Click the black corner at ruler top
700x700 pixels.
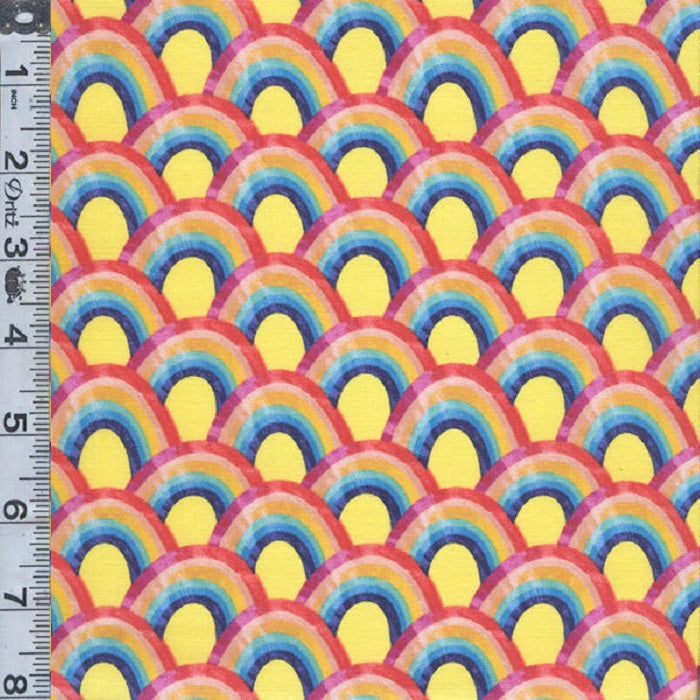(12, 14)
